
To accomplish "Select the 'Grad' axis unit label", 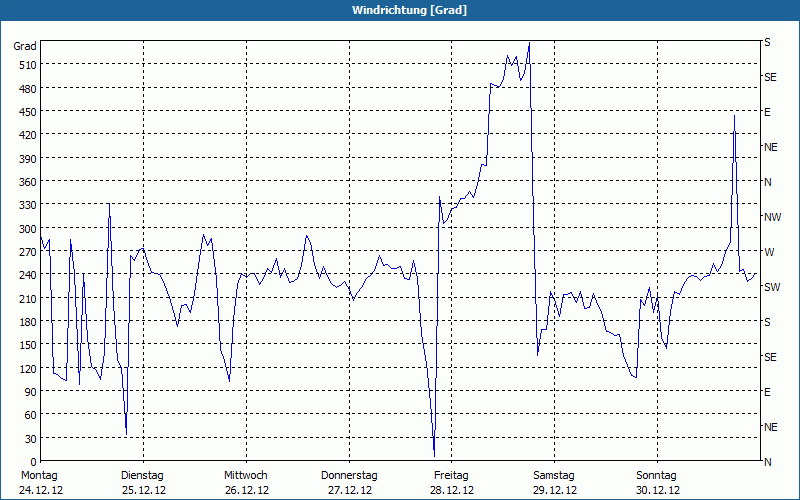I will pyautogui.click(x=25, y=46).
